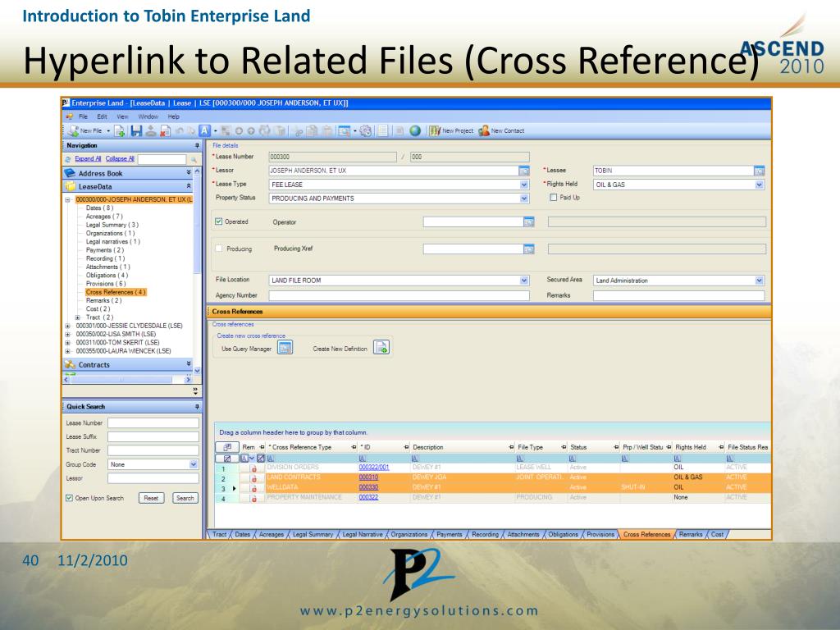Screen dimensions: 840x630
Task: Open the Edit menu
Action: (102, 116)
